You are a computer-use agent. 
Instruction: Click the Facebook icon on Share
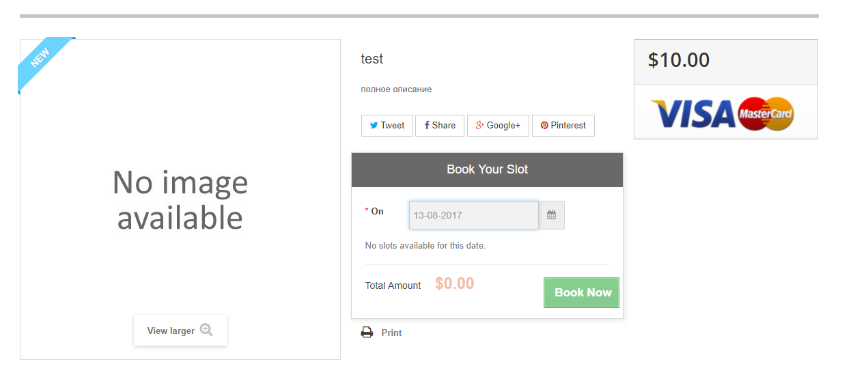[427, 126]
